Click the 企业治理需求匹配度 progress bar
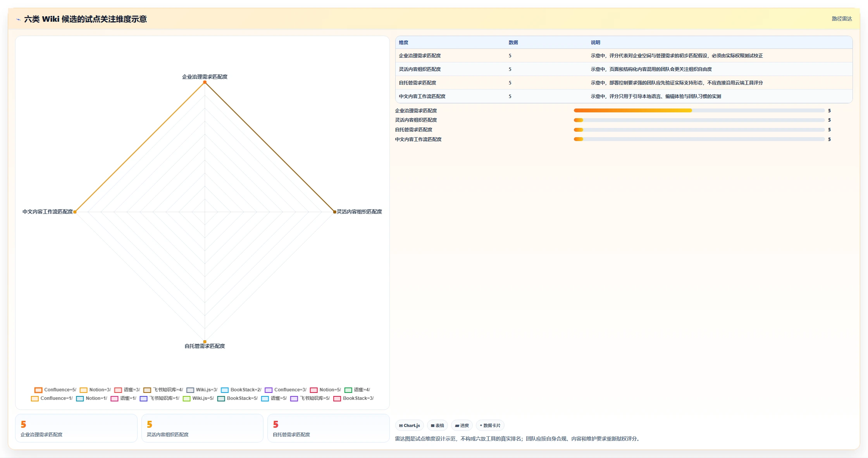This screenshot has width=868, height=458. 699,111
